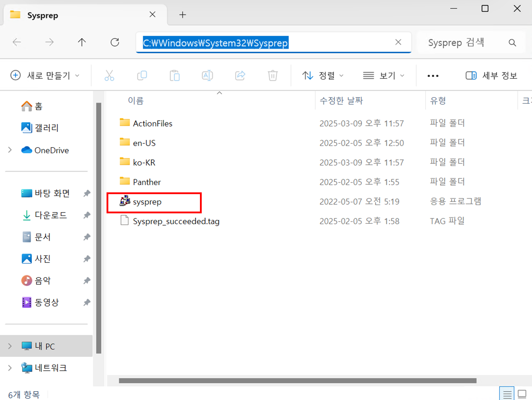
Task: Refresh the Sysprep folder view
Action: [x=115, y=42]
